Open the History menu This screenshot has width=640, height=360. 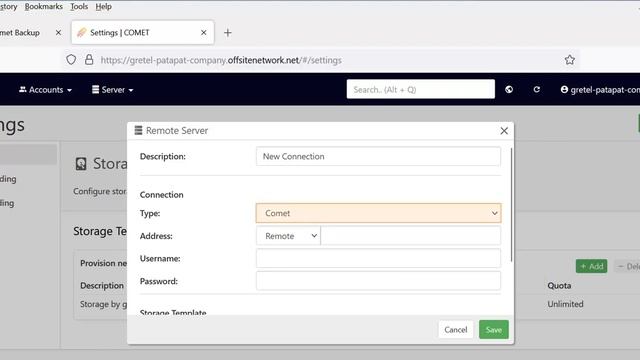pos(8,7)
